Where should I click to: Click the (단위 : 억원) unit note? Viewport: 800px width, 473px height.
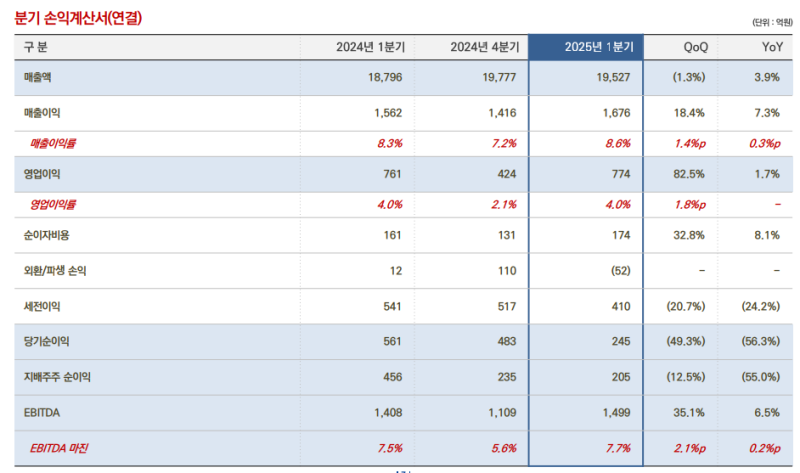767,22
